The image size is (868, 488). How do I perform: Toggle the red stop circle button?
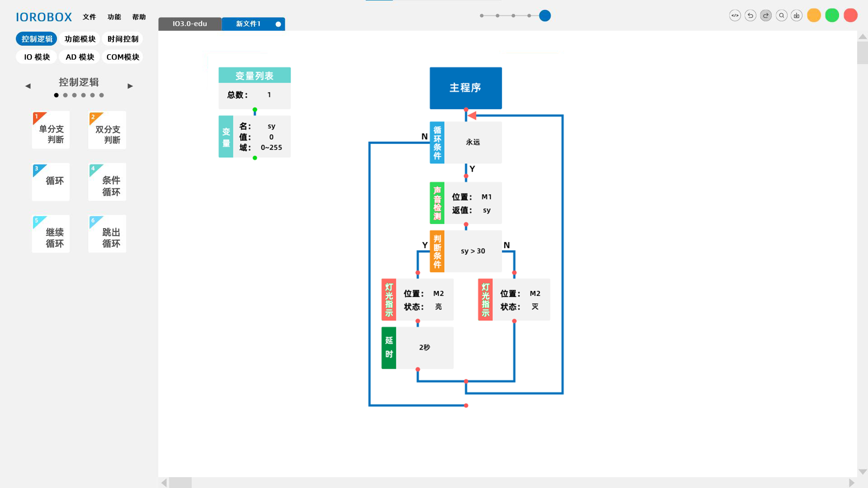(x=851, y=15)
